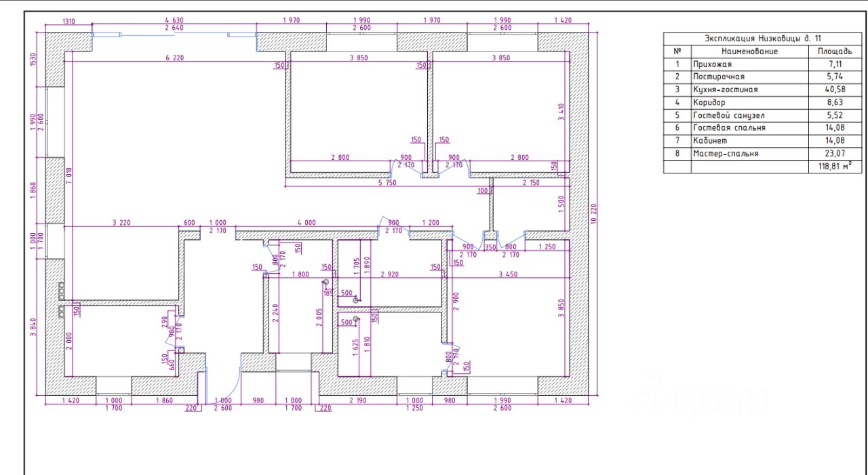The image size is (868, 475).
Task: Select the '1 800' dimension label
Action: (x=301, y=274)
